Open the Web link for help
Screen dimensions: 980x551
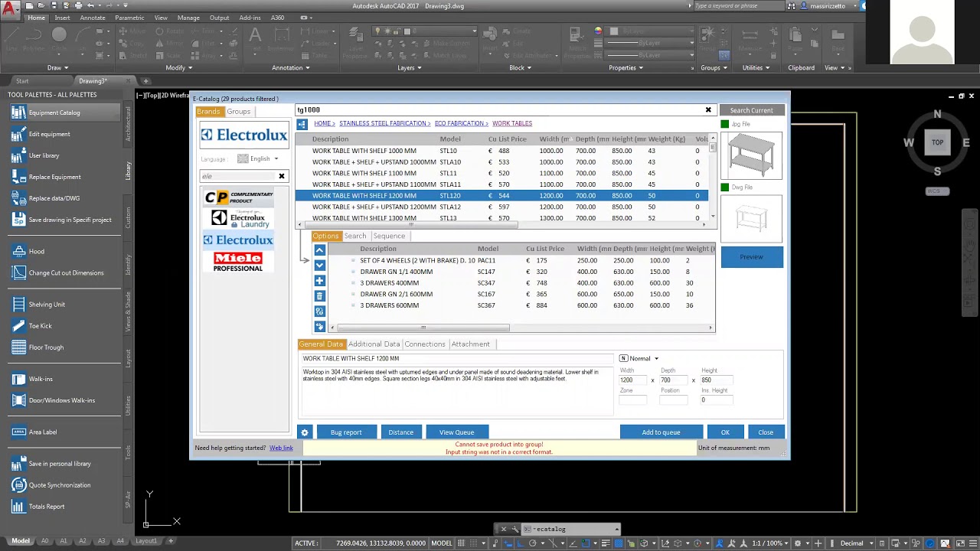coord(281,448)
